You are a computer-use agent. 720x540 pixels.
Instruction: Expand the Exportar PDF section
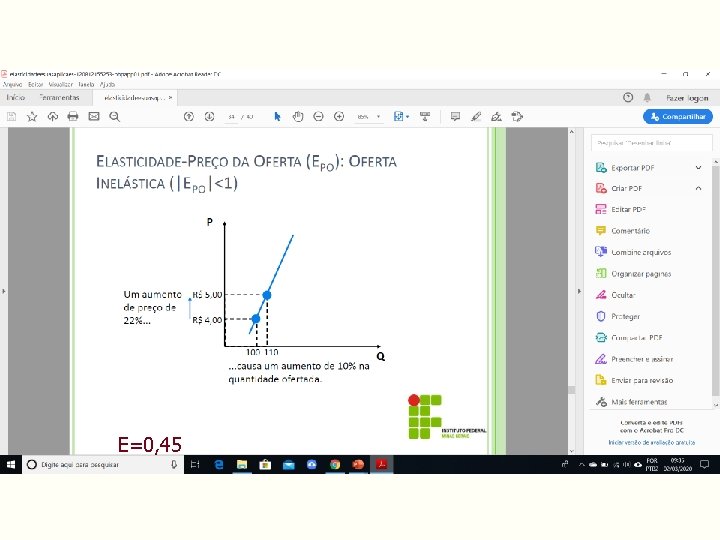pos(698,168)
